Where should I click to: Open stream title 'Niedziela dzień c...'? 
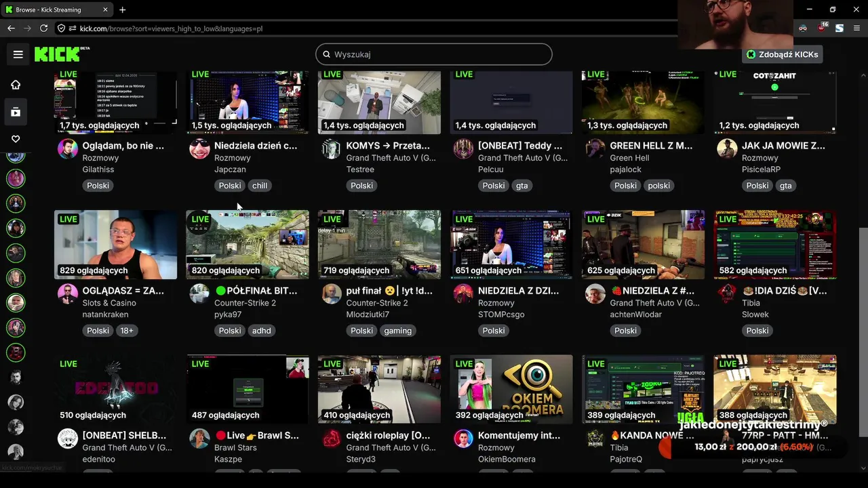[256, 146]
